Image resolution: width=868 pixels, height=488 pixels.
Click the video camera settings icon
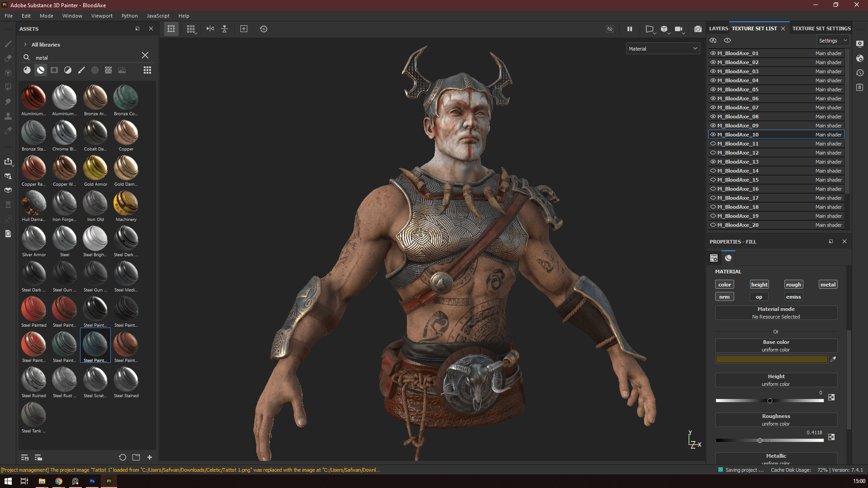pyautogui.click(x=679, y=29)
